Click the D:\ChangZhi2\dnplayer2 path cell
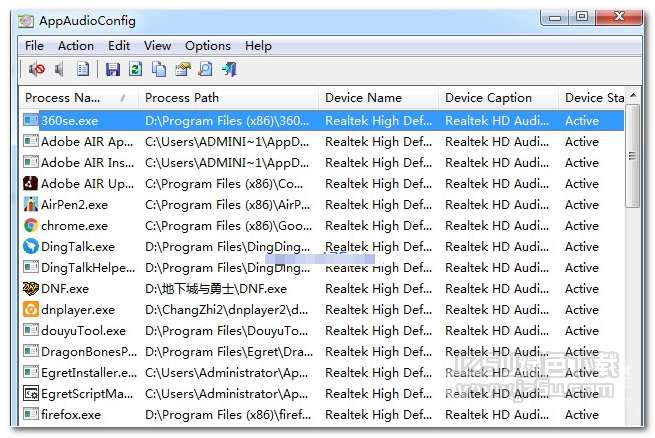Screen dimensions: 655x438 [x=226, y=309]
